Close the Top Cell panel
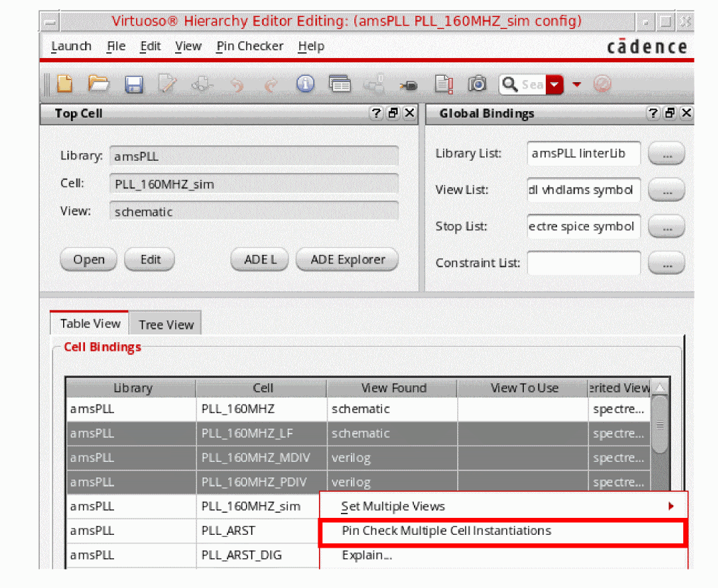The width and height of the screenshot is (718, 588). (410, 113)
